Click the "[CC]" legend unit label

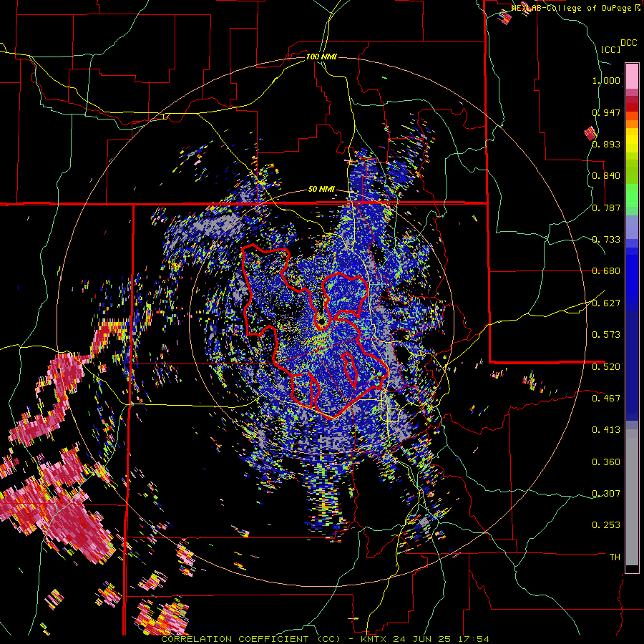(610, 49)
